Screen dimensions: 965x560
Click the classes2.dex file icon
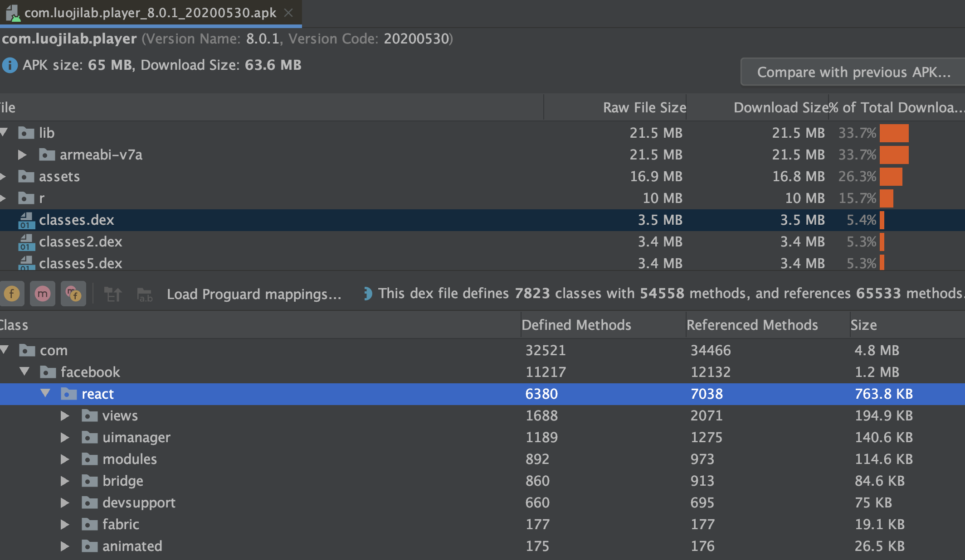coord(26,242)
